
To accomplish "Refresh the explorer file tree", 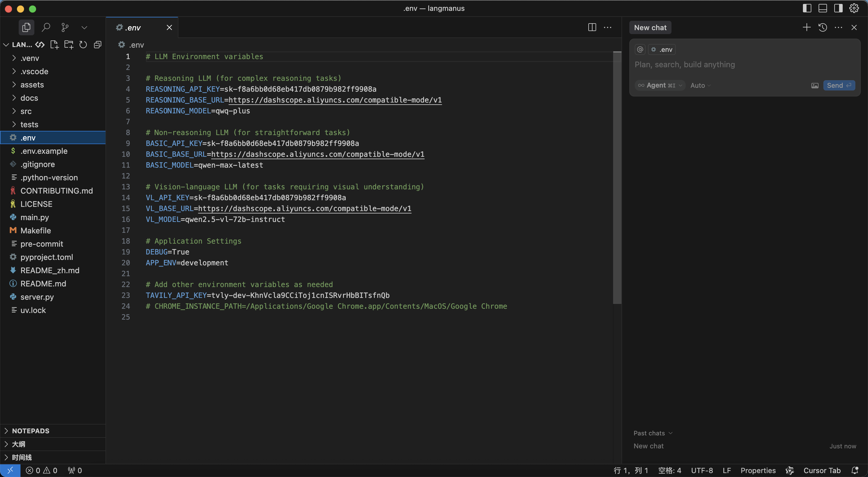I will [83, 45].
